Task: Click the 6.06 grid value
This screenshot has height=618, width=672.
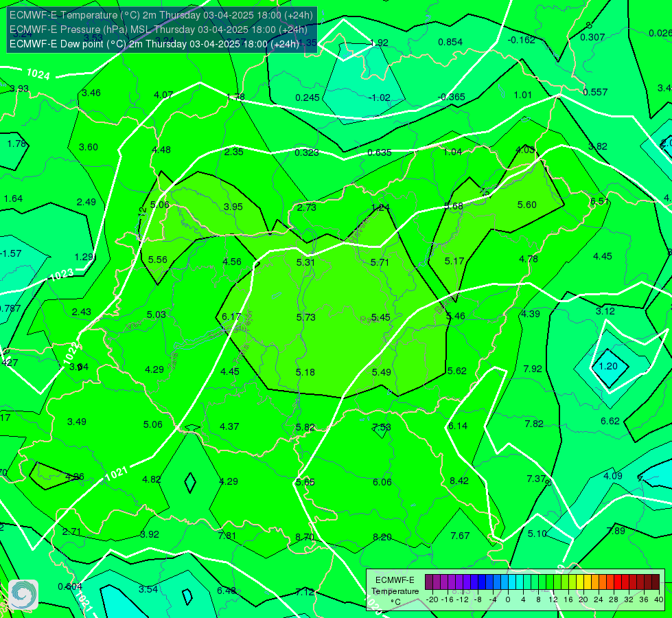Action: pyautogui.click(x=382, y=483)
